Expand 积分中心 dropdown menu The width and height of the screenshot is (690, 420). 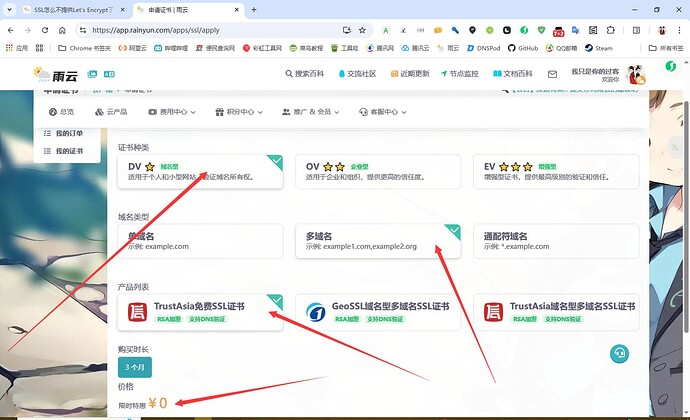(x=239, y=112)
